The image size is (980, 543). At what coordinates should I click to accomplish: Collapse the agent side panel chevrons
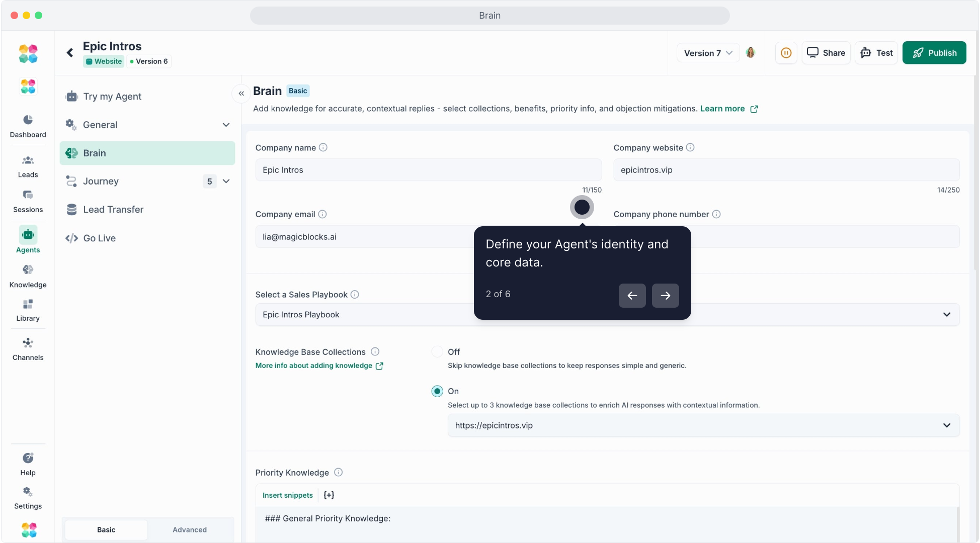(241, 94)
